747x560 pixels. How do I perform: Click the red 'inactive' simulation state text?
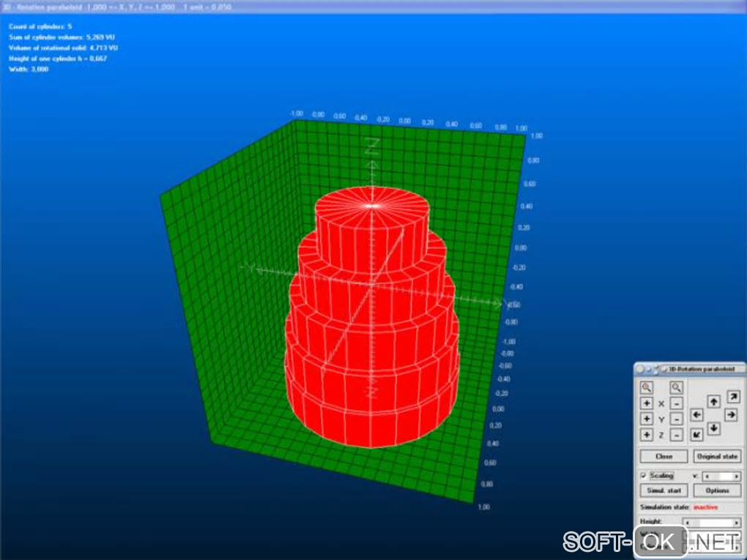click(x=705, y=507)
